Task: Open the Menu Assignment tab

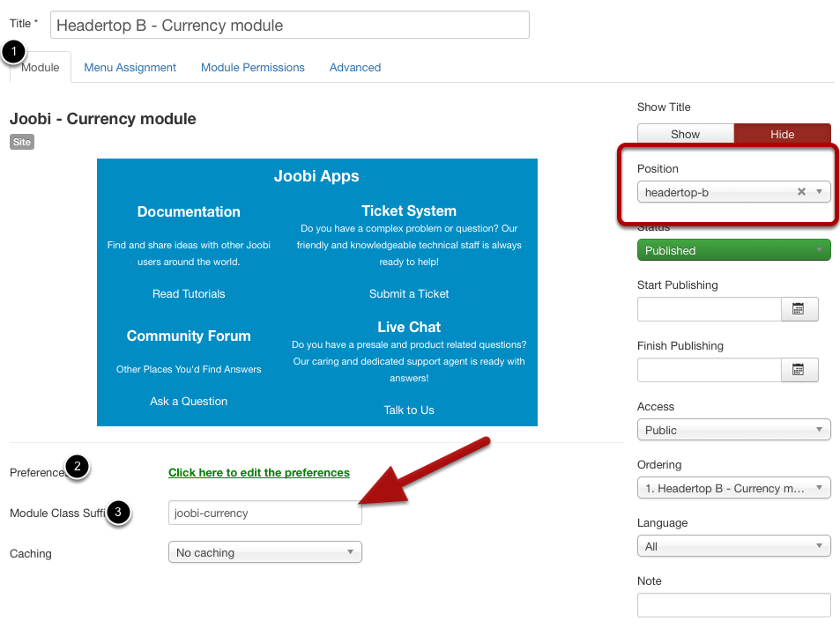Action: (130, 68)
